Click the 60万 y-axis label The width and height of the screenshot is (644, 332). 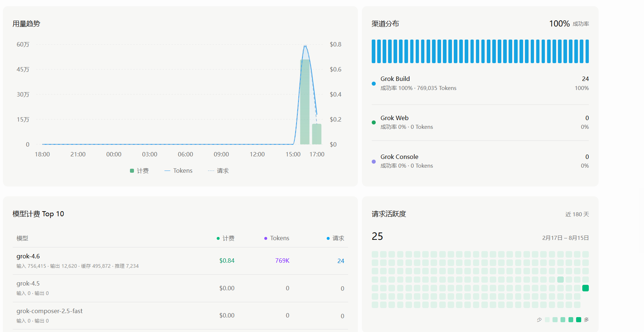point(23,44)
